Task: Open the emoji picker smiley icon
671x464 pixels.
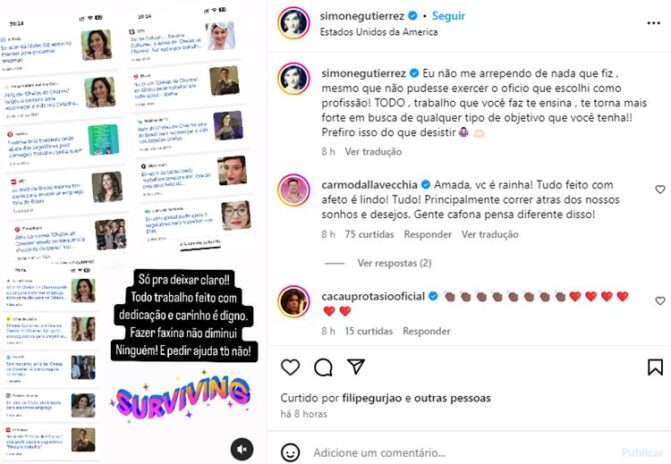Action: 290,452
